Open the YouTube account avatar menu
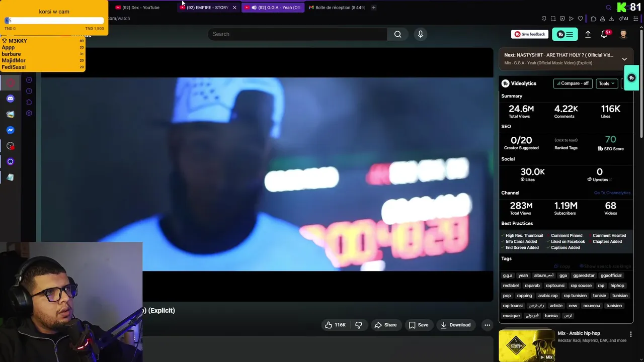 (623, 34)
